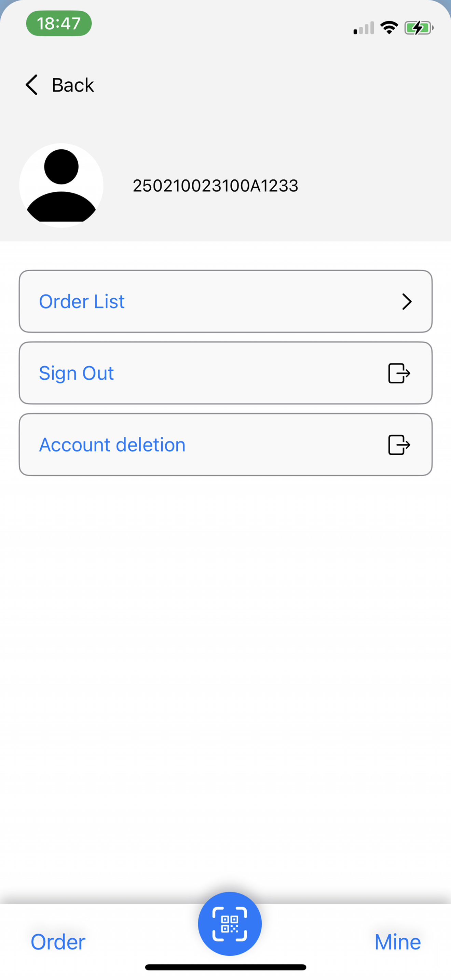Go back using the Back label
Viewport: 451px width, 980px height.
pyautogui.click(x=73, y=85)
